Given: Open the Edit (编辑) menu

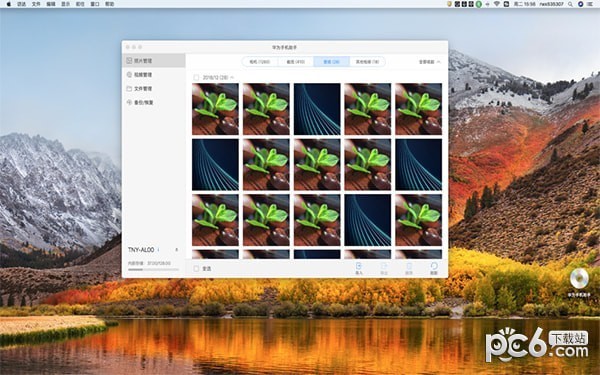Looking at the screenshot, I should point(51,4).
